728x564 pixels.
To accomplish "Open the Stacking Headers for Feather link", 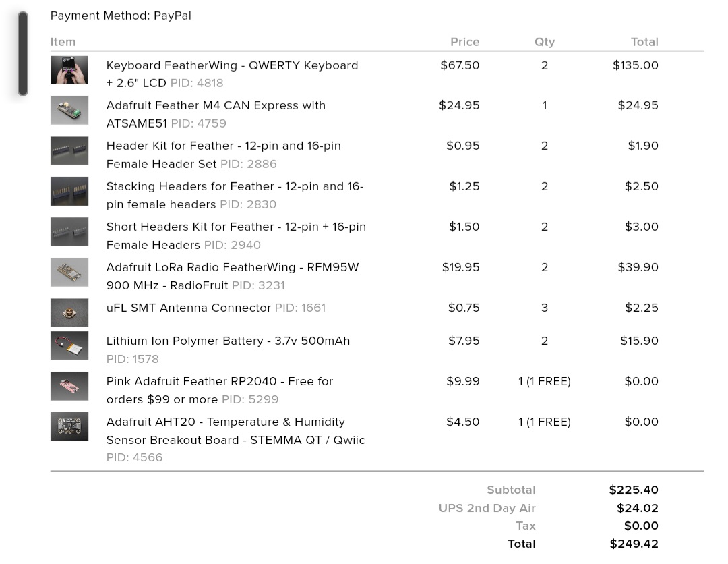I will (235, 196).
